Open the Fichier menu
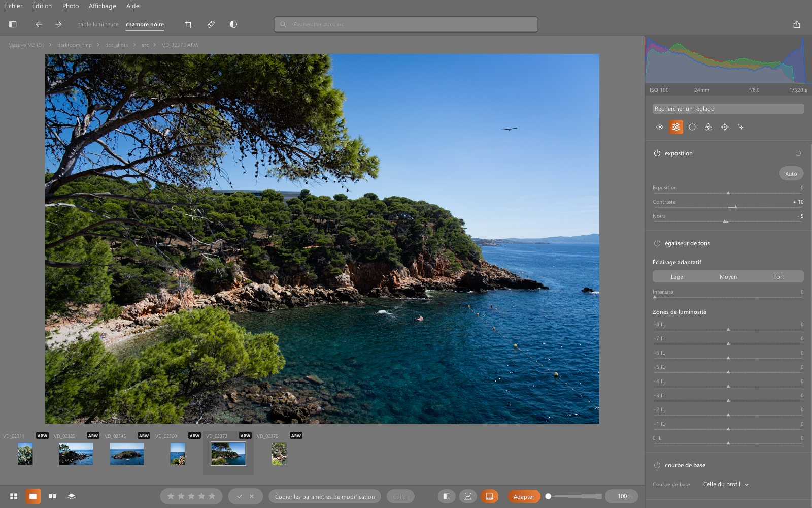812x508 pixels. click(13, 6)
